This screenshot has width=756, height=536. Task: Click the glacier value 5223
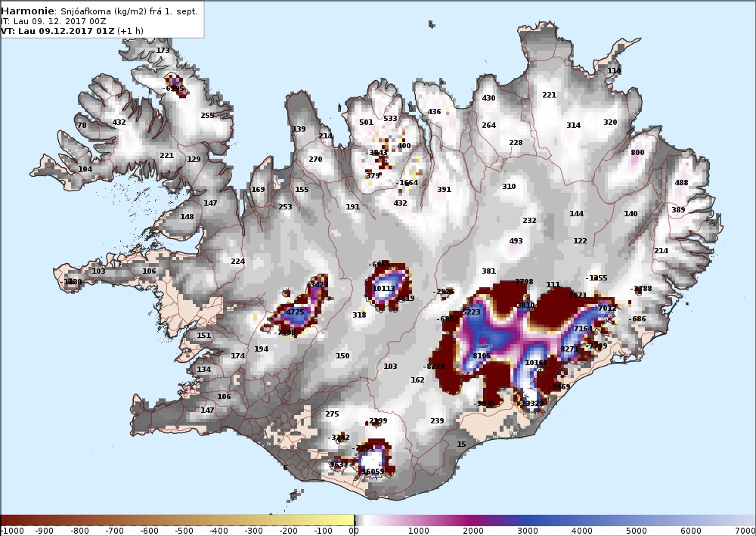click(x=472, y=312)
